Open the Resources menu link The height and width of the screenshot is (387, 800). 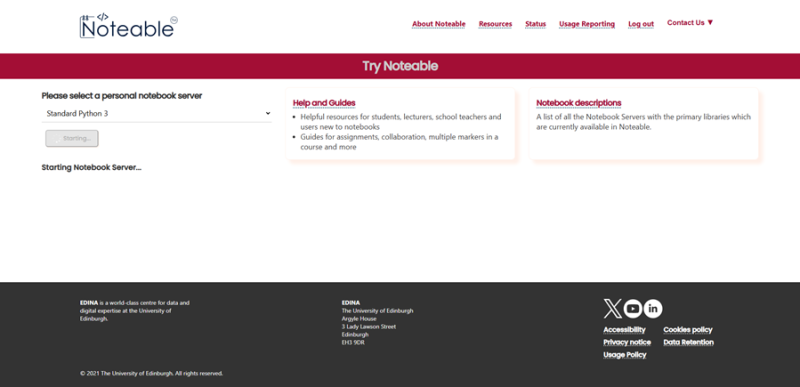495,24
